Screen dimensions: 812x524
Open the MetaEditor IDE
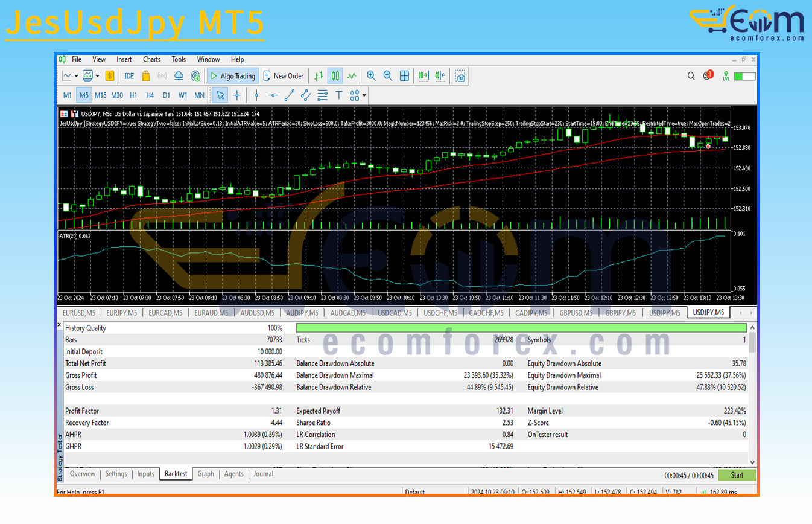pyautogui.click(x=129, y=76)
